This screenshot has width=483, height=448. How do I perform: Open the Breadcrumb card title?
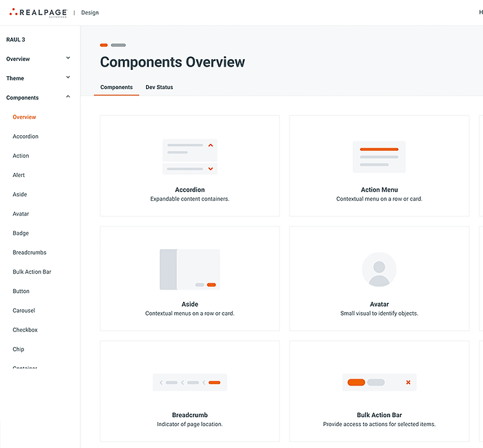[190, 415]
